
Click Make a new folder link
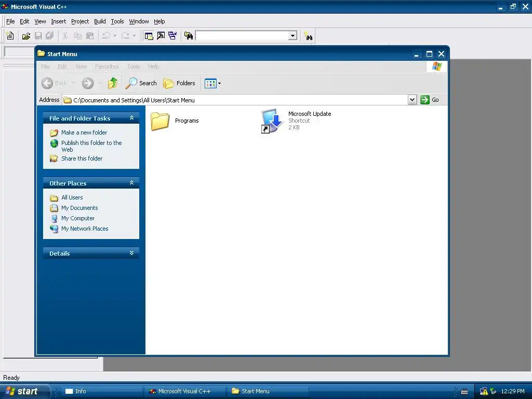click(x=84, y=132)
